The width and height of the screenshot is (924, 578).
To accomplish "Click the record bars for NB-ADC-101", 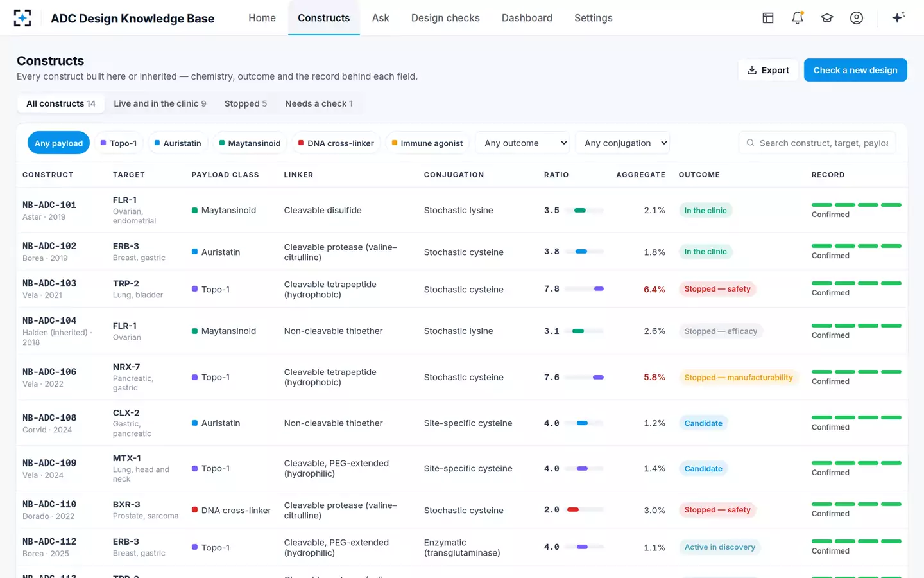I will (x=856, y=205).
